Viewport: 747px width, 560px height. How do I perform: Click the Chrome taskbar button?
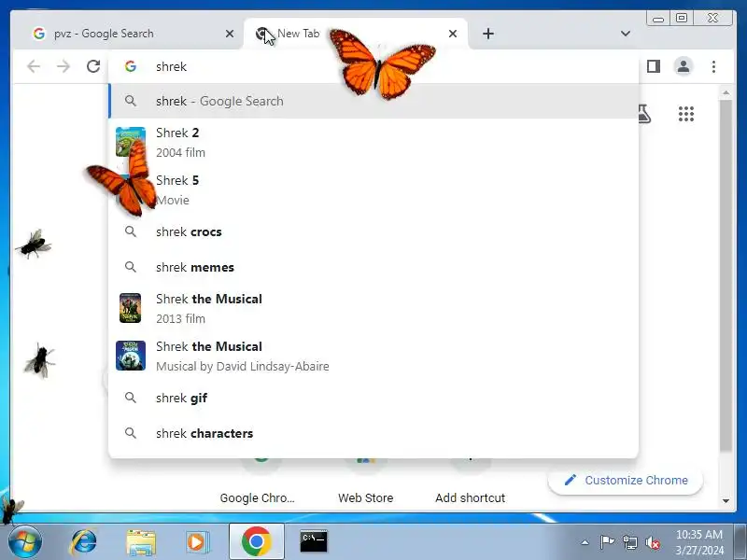256,541
